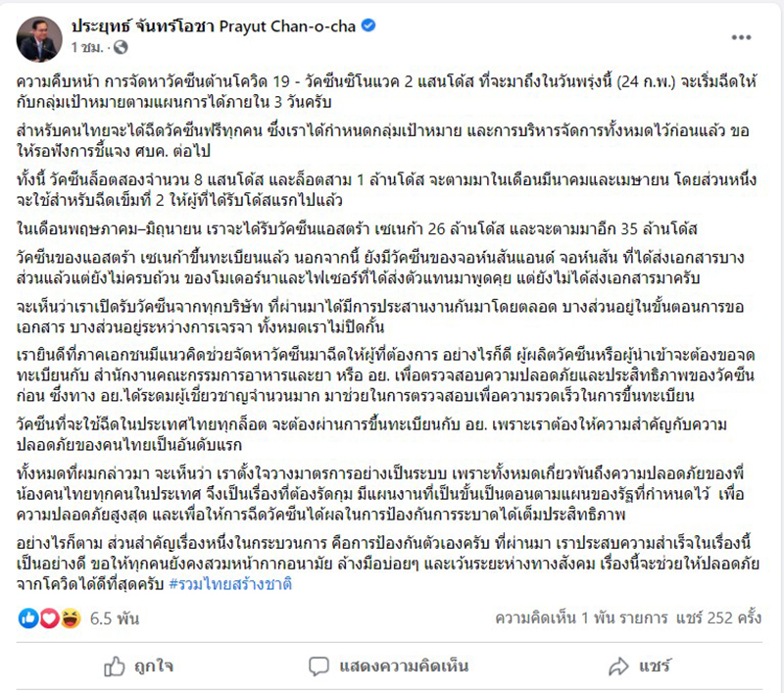This screenshot has width=784, height=693.
Task: Click the red heart Love reaction emoji
Action: [48, 619]
